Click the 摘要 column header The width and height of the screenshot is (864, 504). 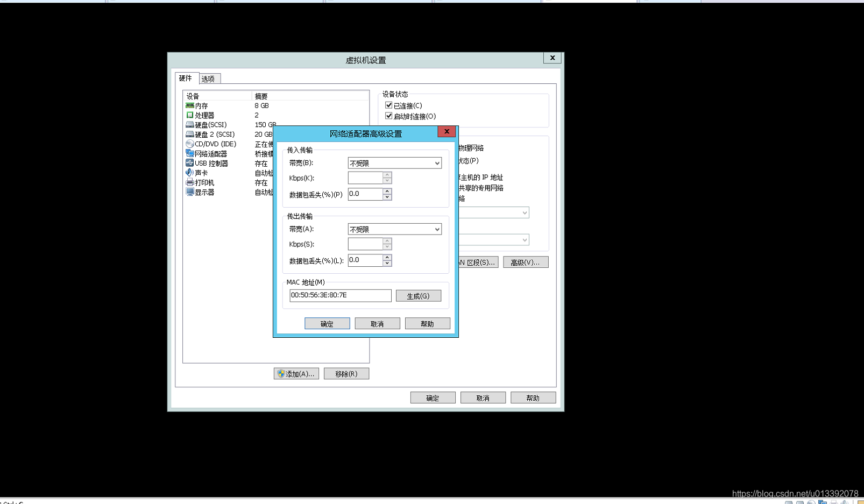pyautogui.click(x=310, y=96)
